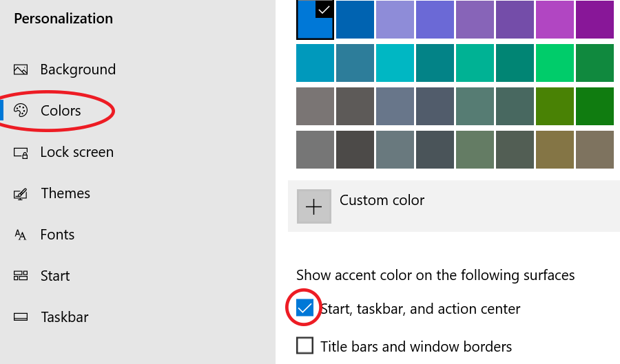This screenshot has height=364, width=620.
Task: Select the bright green accent color swatch
Action: (555, 63)
